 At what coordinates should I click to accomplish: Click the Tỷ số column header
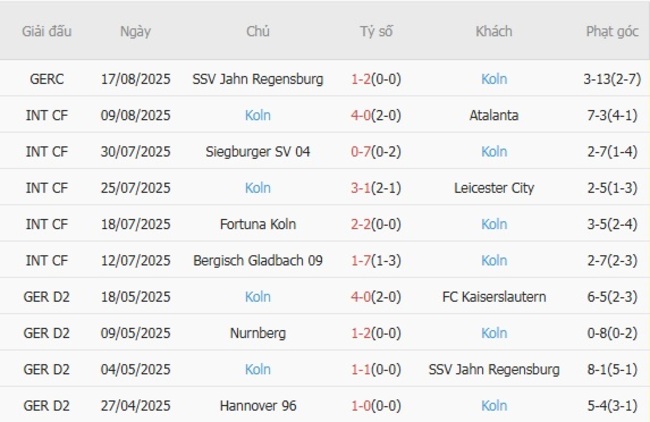pos(376,31)
